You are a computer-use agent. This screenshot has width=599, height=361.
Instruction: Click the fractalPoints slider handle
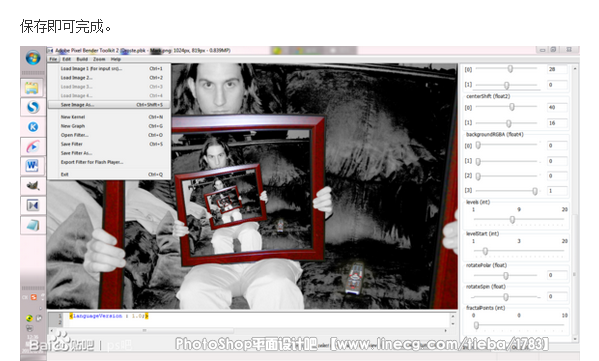pyautogui.click(x=476, y=325)
